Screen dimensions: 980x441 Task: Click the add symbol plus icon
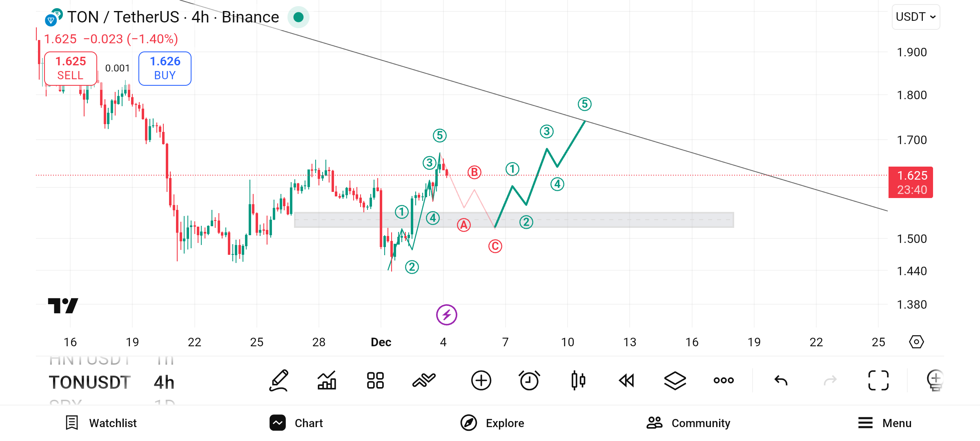481,381
